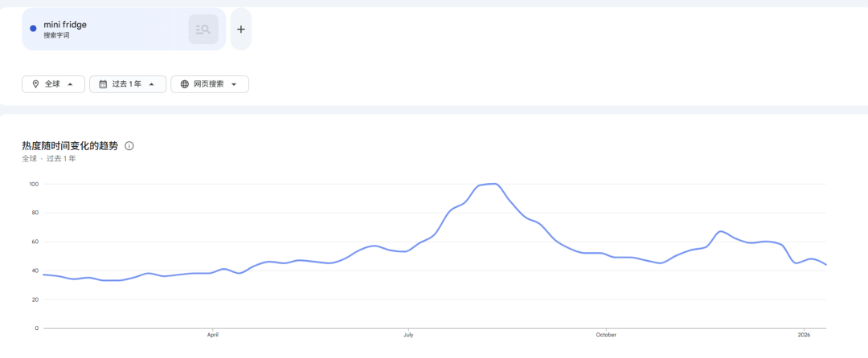Screen dimensions: 868x358
Task: Click the globe icon beside 网页搜索
Action: click(185, 84)
